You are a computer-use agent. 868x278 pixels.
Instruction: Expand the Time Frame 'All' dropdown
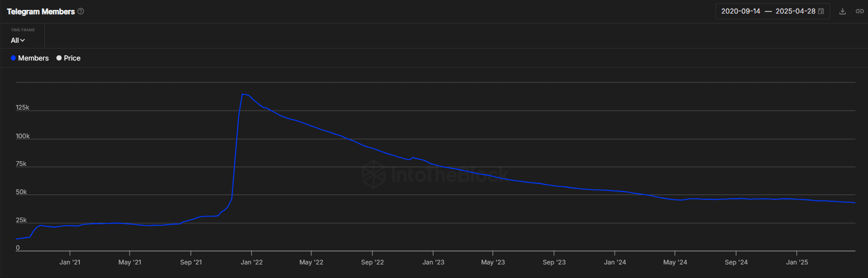pos(18,40)
